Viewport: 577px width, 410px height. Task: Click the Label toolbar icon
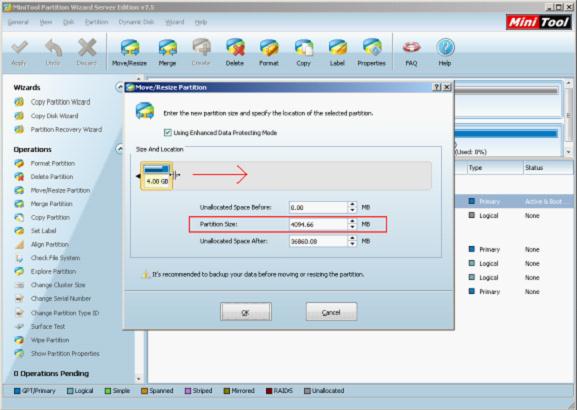pos(337,53)
